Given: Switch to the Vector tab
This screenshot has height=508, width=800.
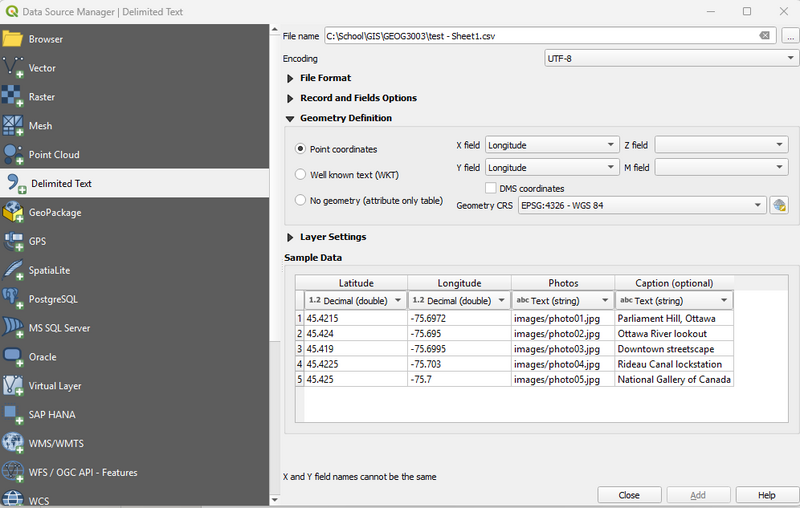Looking at the screenshot, I should tap(42, 68).
